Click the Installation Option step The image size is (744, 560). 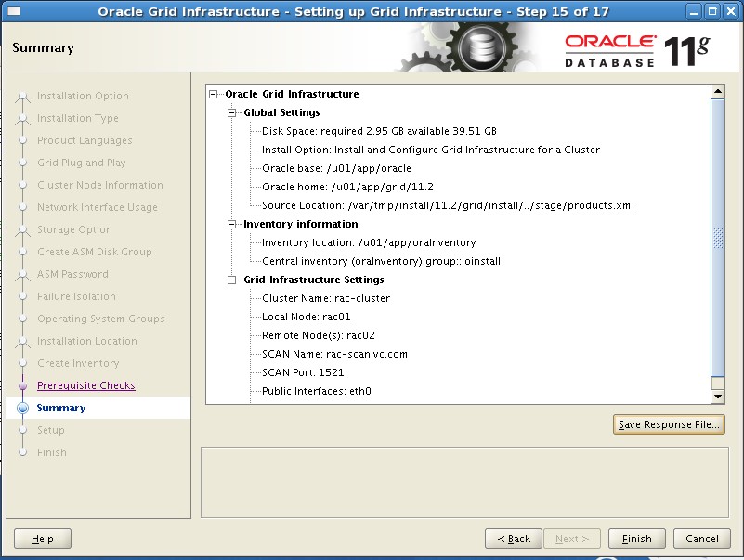pos(83,96)
